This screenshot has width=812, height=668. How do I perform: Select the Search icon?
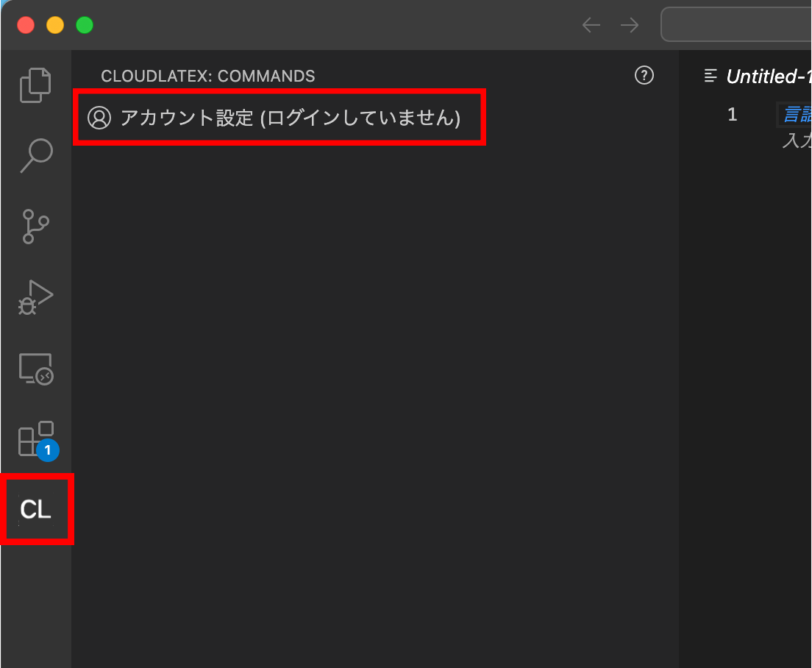35,155
